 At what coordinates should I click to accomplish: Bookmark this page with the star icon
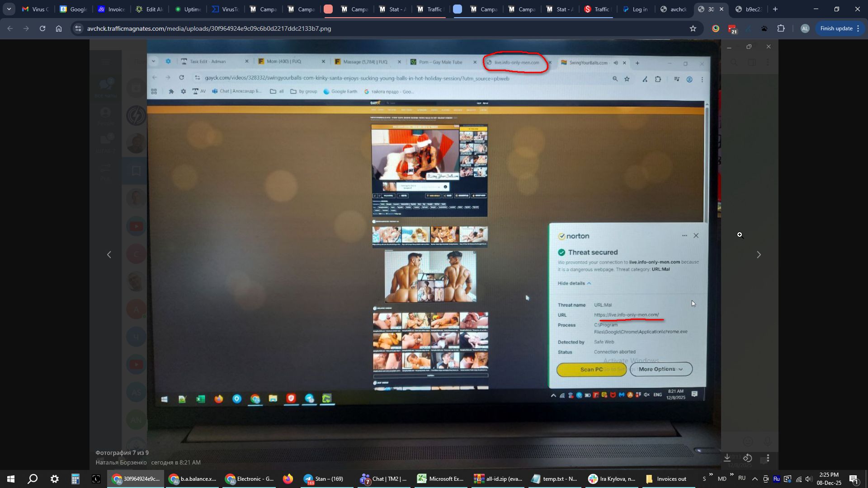(693, 28)
